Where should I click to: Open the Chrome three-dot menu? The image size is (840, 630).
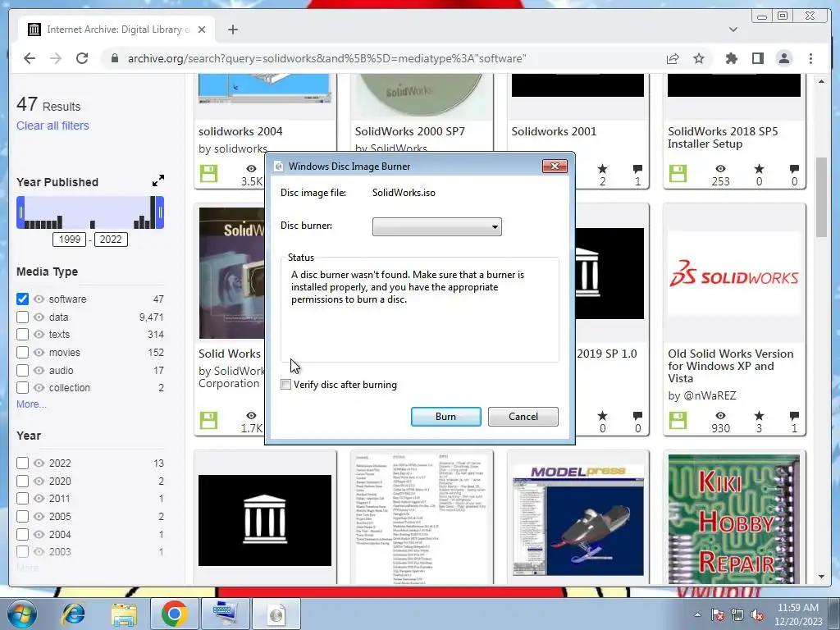(810, 58)
